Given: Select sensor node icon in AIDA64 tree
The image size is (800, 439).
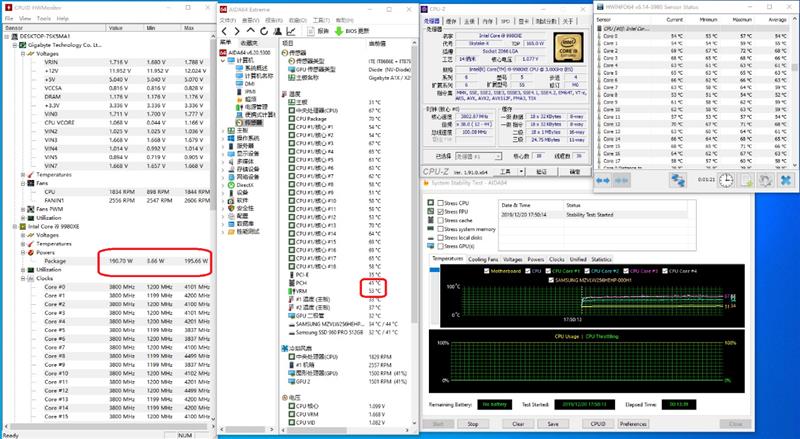Looking at the screenshot, I should [240, 123].
